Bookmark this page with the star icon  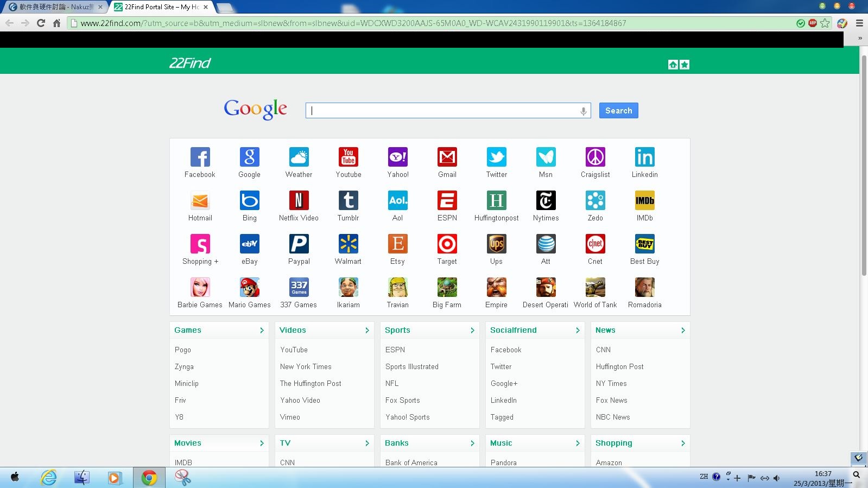[x=825, y=23]
